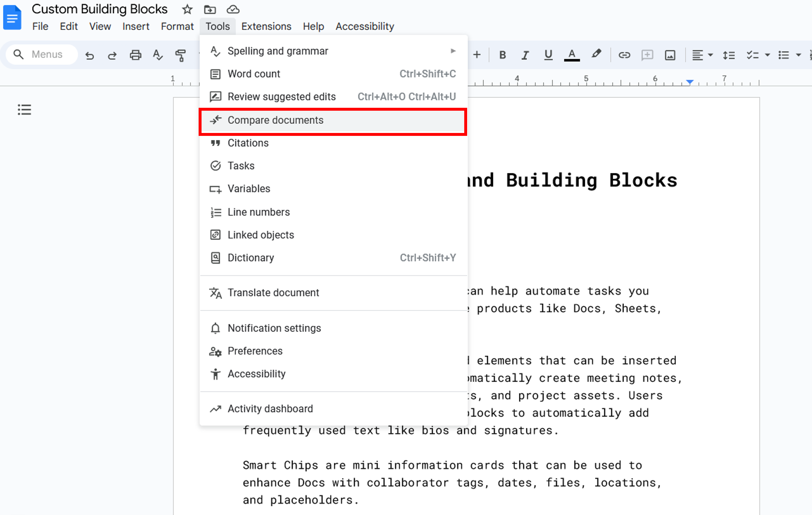Open the Edit menu
Screen dimensions: 812x515
[69, 26]
